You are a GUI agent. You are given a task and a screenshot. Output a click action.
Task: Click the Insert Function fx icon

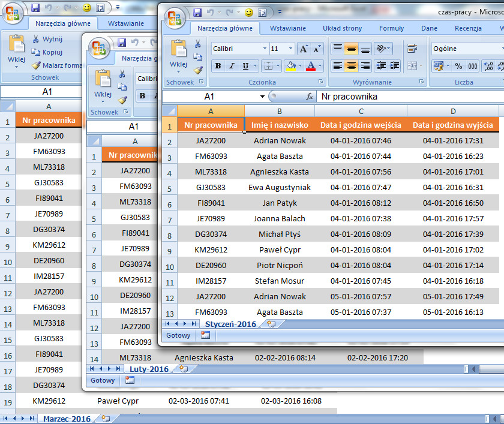310,96
